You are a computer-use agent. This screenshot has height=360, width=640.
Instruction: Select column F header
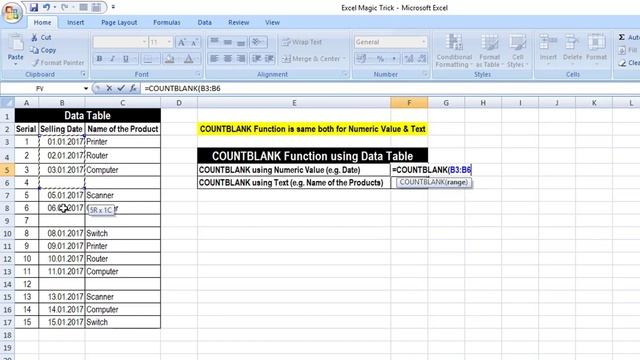tap(409, 103)
